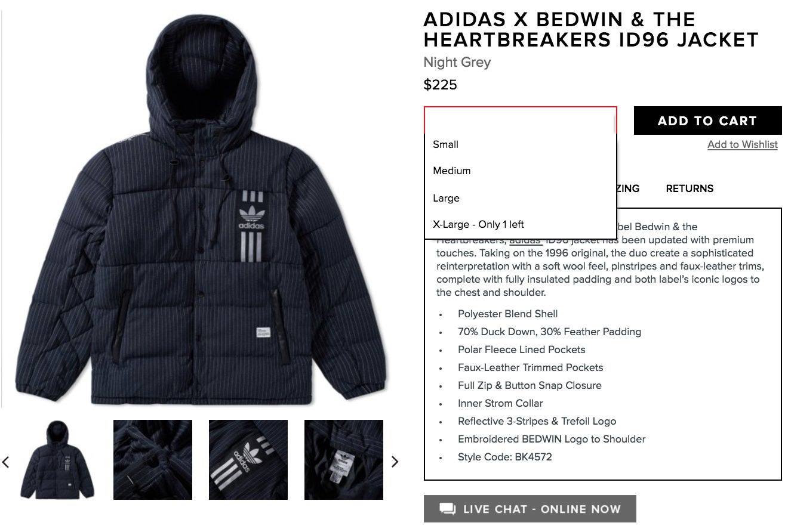Follow the adidas link in description
This screenshot has height=532, width=788.
[526, 240]
